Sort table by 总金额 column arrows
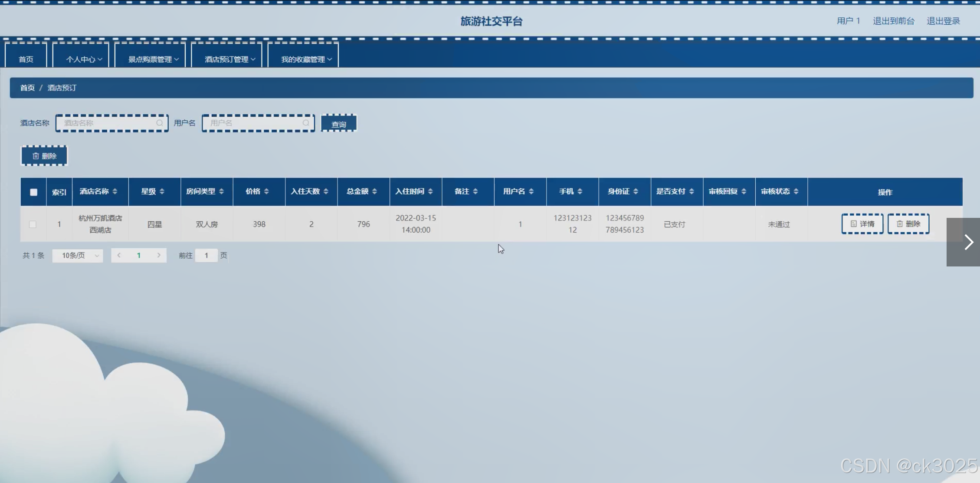 tap(374, 191)
